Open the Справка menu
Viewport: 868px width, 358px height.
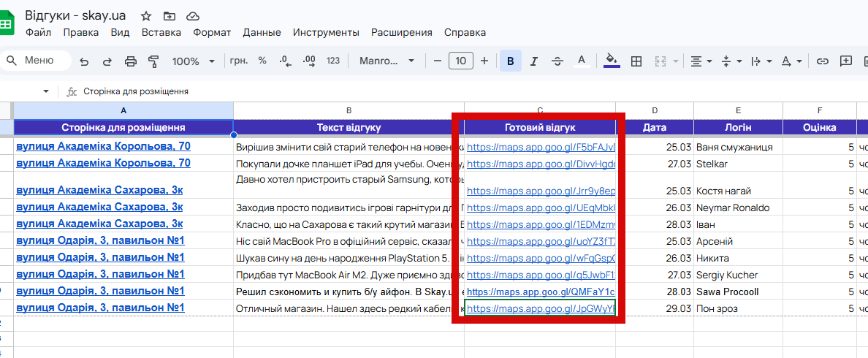(465, 33)
